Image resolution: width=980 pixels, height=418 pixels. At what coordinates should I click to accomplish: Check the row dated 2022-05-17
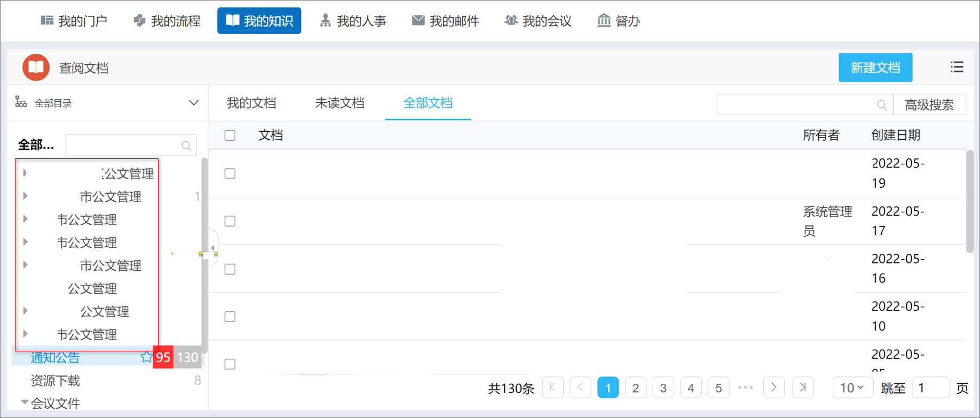pos(230,221)
